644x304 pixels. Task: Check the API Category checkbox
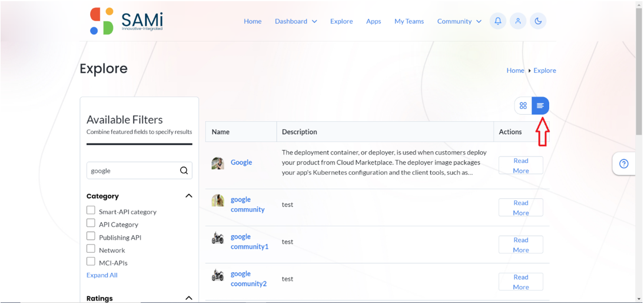tap(91, 223)
